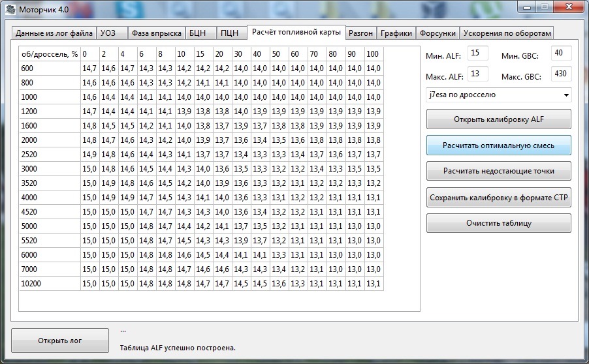Switch to the Данные из лог файла tab
Screen dimensions: 589x364
point(54,33)
